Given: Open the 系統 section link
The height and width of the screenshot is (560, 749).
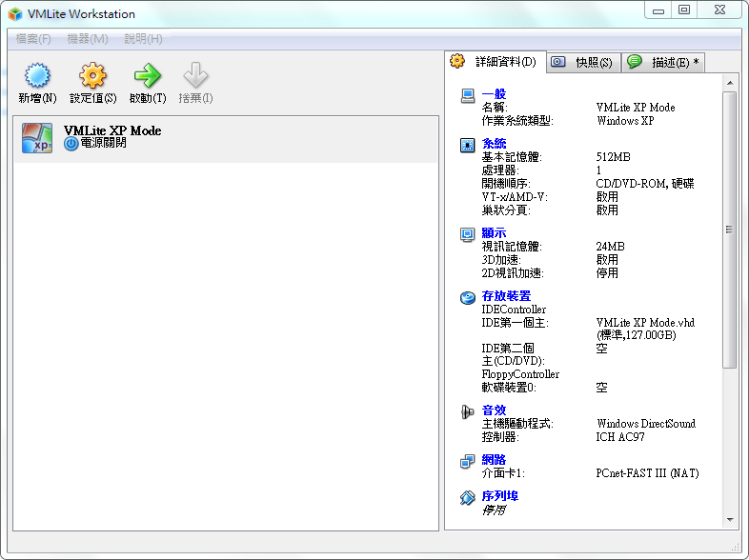Looking at the screenshot, I should pos(494,143).
